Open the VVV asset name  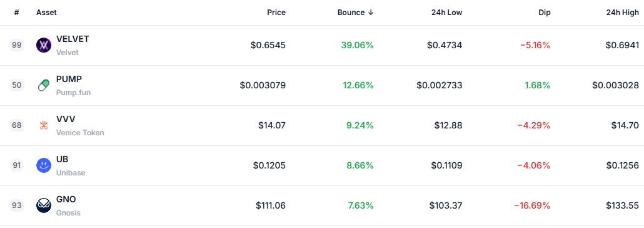click(x=66, y=119)
